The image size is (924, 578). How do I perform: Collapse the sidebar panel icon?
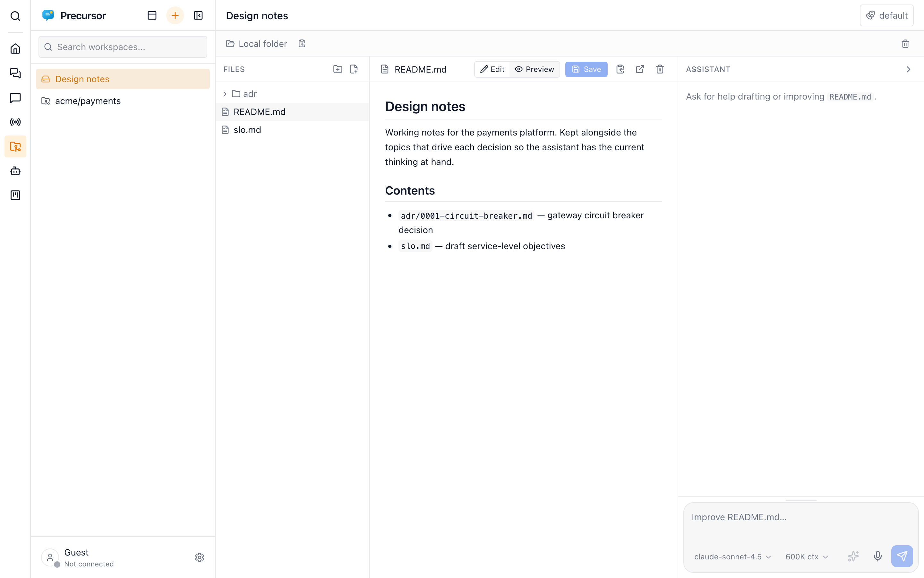click(198, 15)
